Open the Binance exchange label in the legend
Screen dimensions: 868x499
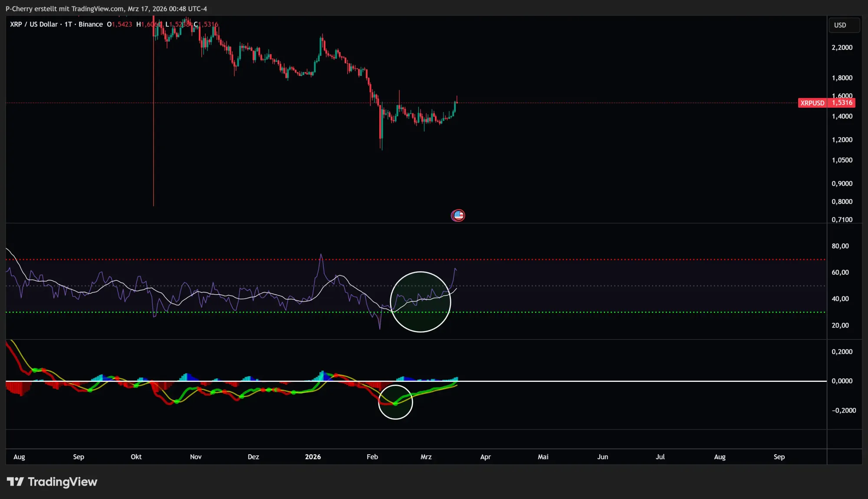90,24
